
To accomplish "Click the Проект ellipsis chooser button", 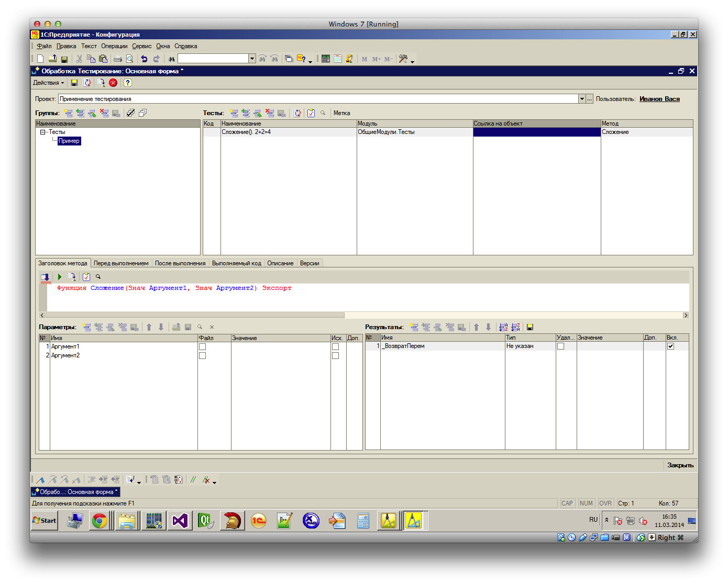I will tap(590, 99).
